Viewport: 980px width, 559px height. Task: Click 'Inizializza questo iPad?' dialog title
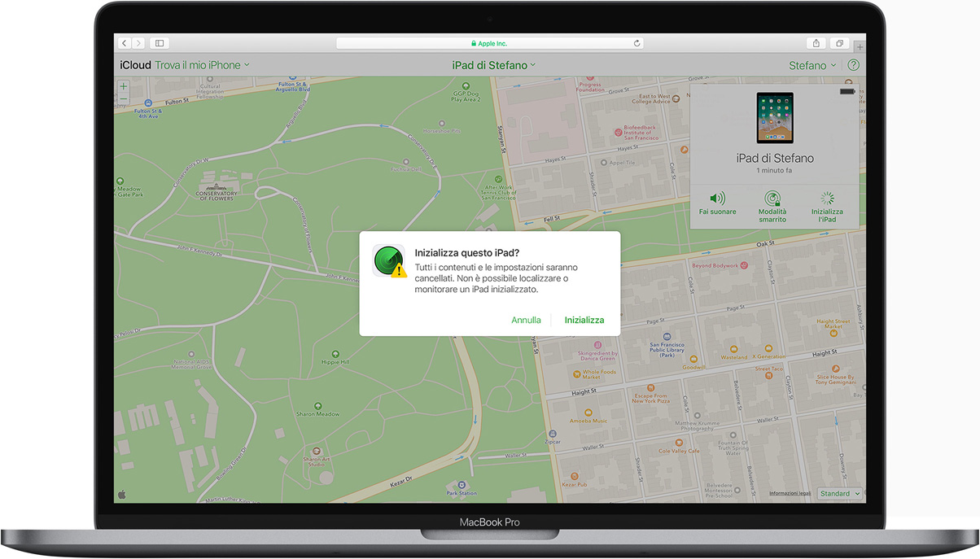pyautogui.click(x=467, y=253)
